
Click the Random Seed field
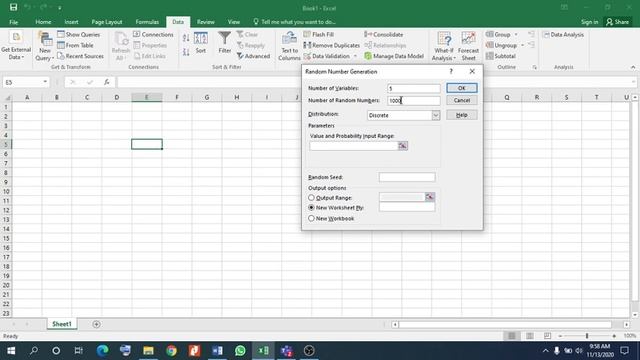(407, 177)
